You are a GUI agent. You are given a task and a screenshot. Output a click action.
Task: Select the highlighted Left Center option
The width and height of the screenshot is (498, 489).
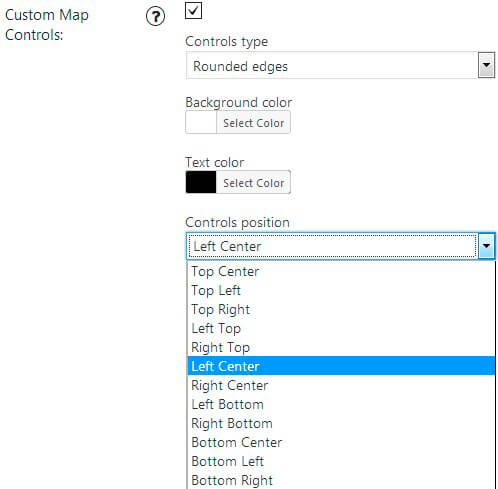341,366
